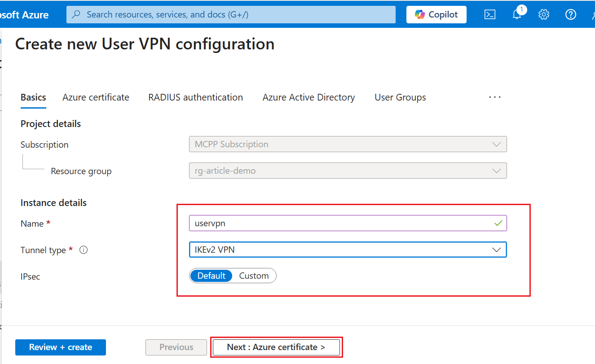Click the Copilot button
This screenshot has height=364, width=595.
(436, 15)
